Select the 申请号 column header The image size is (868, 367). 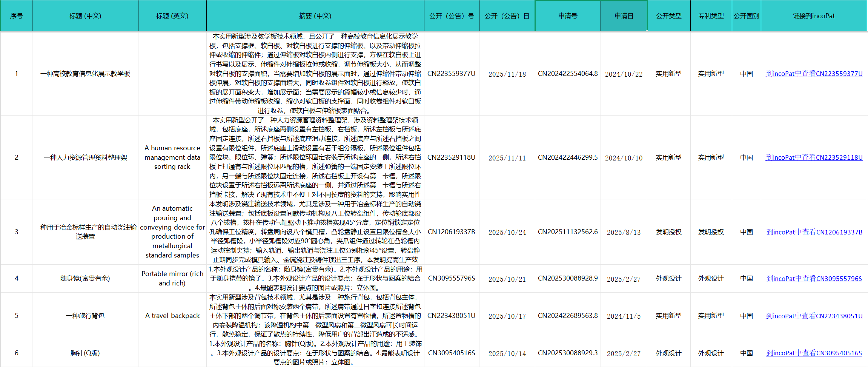click(x=568, y=16)
